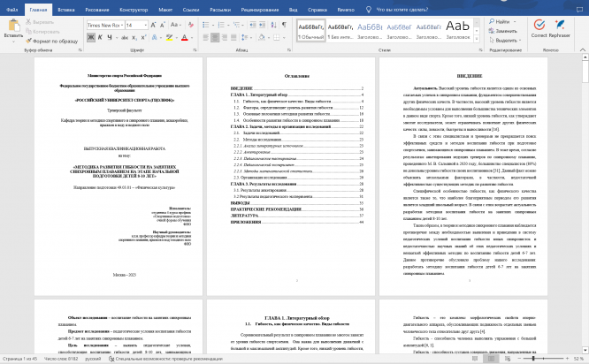This screenshot has width=589, height=364.
Task: Apply strikethrough with the abc icon
Action: point(125,37)
